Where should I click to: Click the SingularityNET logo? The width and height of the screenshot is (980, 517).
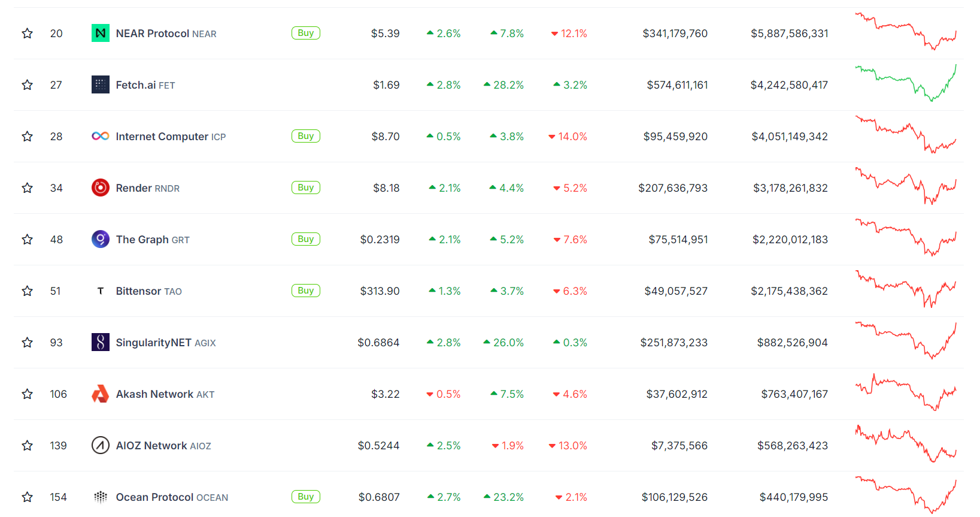(x=100, y=342)
